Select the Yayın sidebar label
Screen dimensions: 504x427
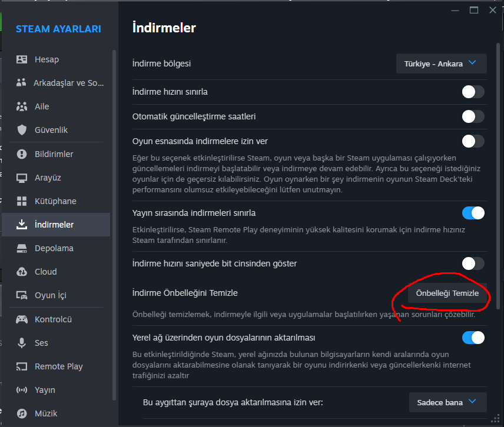pyautogui.click(x=45, y=390)
